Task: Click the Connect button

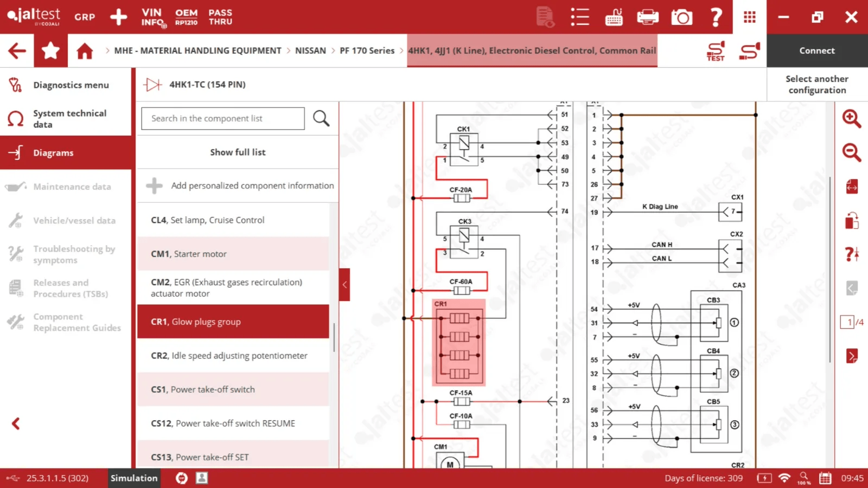Action: pos(817,50)
